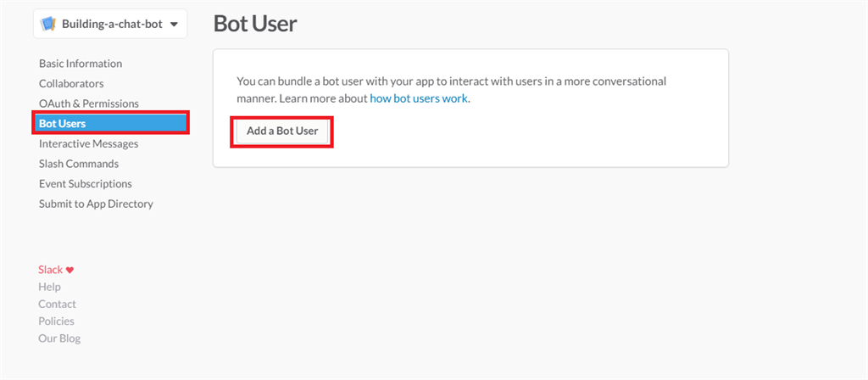Open the Slash Commands page
The image size is (868, 380).
(79, 164)
